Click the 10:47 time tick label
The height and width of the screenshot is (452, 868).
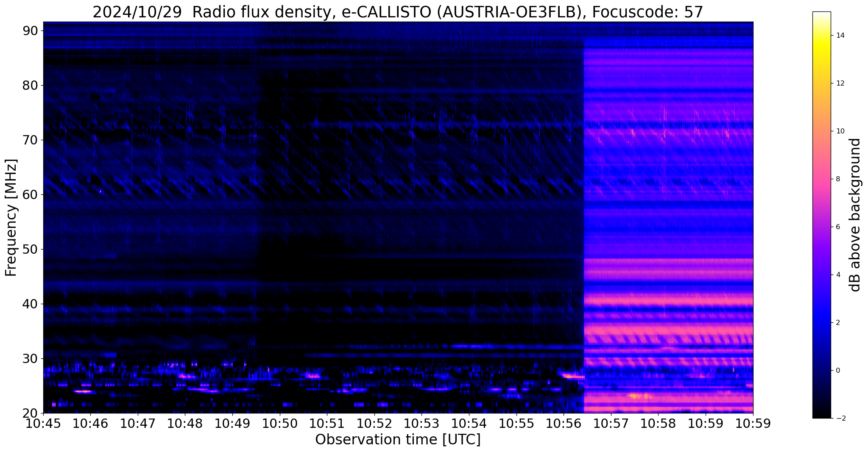138,423
